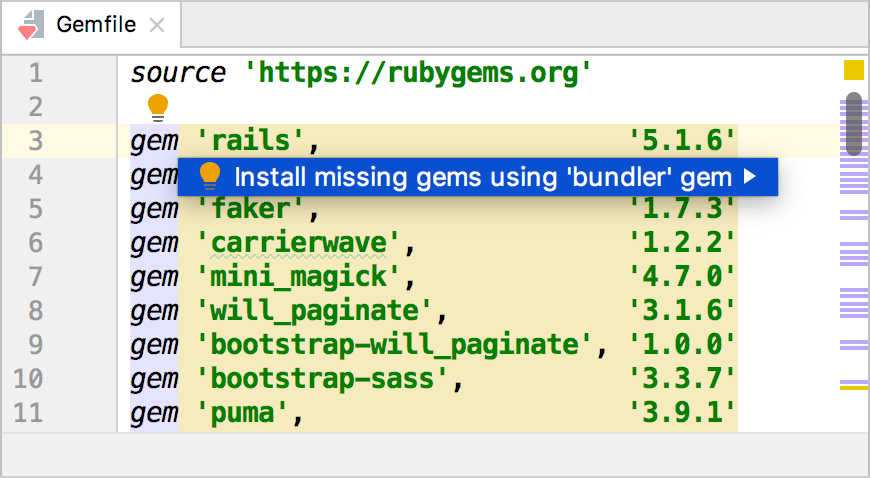870x478 pixels.
Task: Click the 'bootstrap-sass' gem name
Action: [x=323, y=379]
